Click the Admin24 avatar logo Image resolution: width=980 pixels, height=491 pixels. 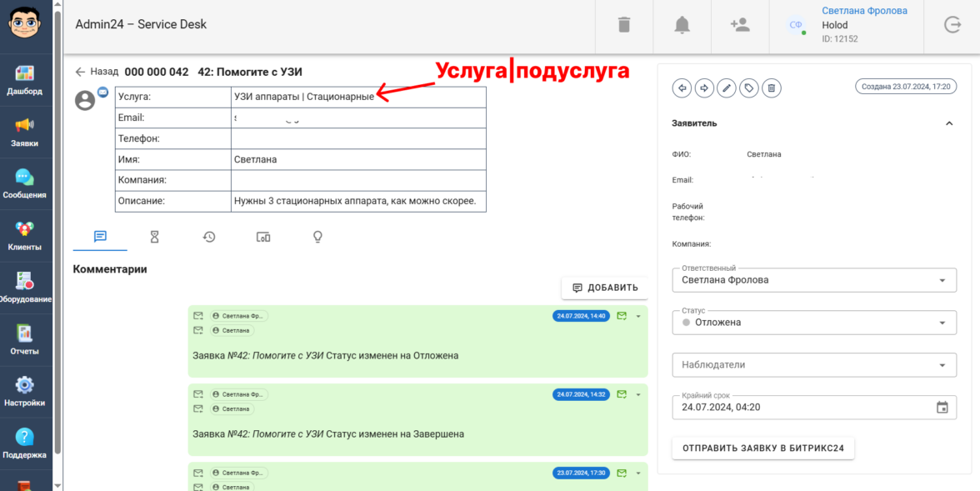tap(25, 24)
